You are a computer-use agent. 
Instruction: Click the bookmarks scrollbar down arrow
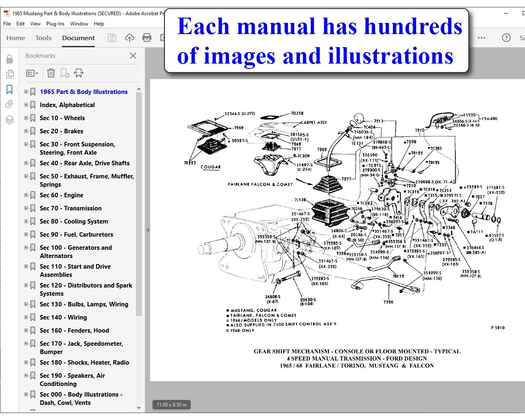pyautogui.click(x=139, y=407)
